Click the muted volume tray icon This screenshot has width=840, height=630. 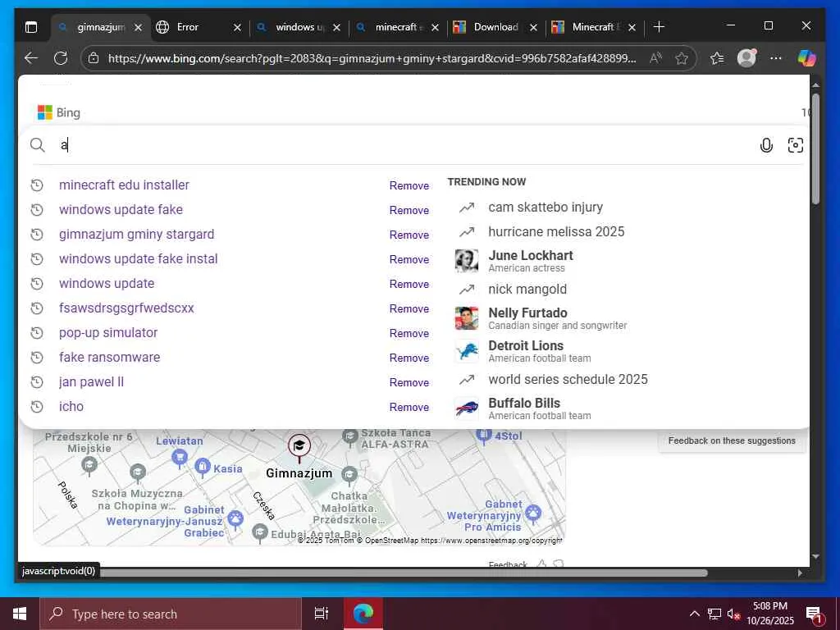point(733,614)
